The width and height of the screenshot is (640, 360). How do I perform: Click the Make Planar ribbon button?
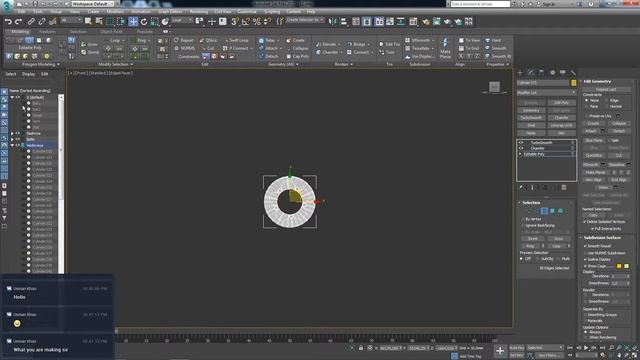coord(445,48)
